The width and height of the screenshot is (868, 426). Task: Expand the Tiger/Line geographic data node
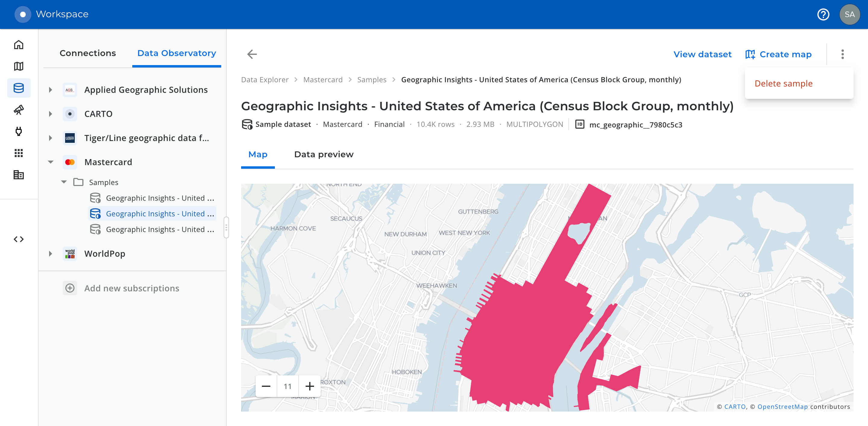(x=51, y=138)
